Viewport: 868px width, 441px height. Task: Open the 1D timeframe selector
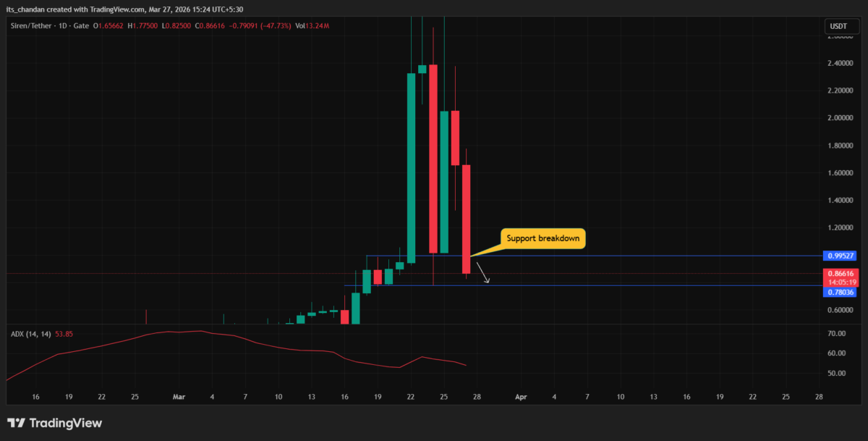click(64, 25)
